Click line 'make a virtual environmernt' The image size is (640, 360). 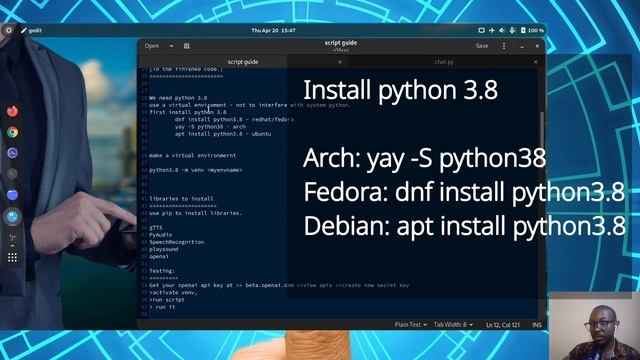coord(192,156)
